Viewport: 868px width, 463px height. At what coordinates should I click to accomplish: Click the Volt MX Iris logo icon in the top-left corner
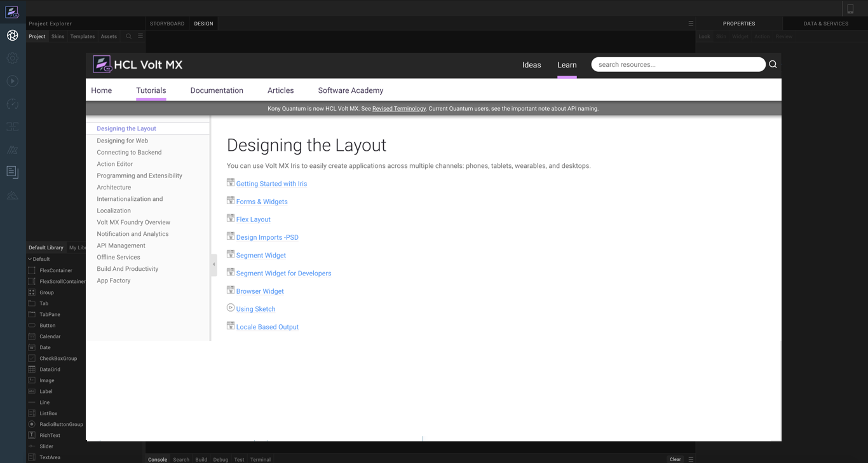[x=12, y=11]
